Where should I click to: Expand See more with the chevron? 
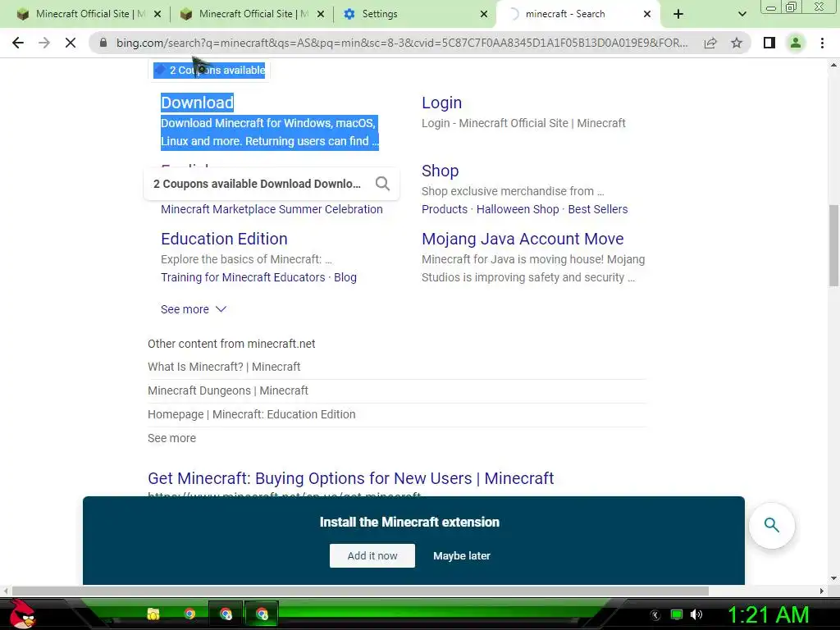point(194,309)
